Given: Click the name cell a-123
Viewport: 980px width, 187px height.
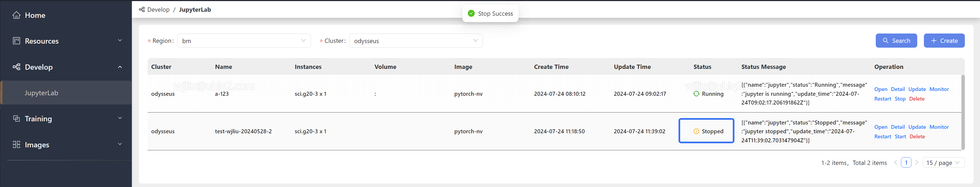Looking at the screenshot, I should point(222,94).
